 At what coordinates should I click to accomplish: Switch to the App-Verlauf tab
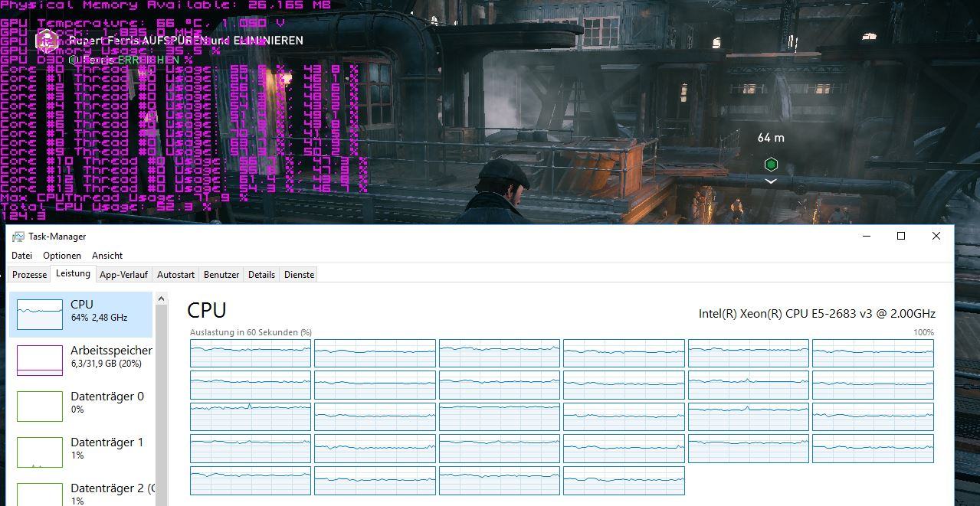(x=124, y=275)
